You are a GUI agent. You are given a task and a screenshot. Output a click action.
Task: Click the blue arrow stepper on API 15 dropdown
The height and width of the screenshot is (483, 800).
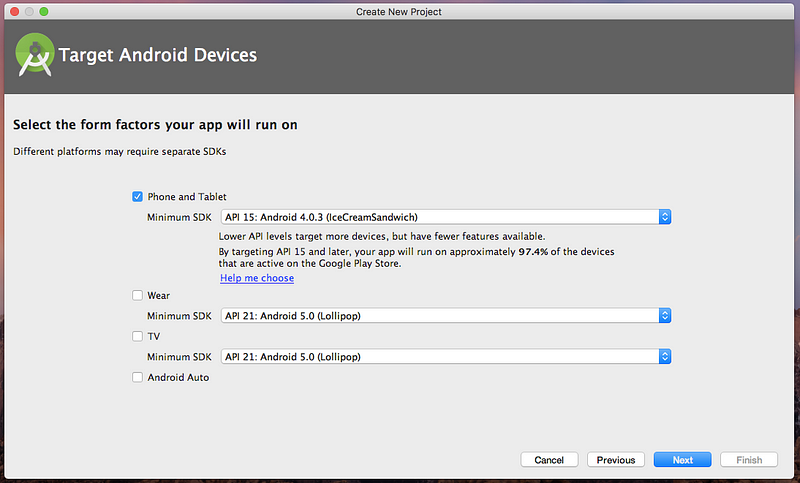(x=664, y=217)
